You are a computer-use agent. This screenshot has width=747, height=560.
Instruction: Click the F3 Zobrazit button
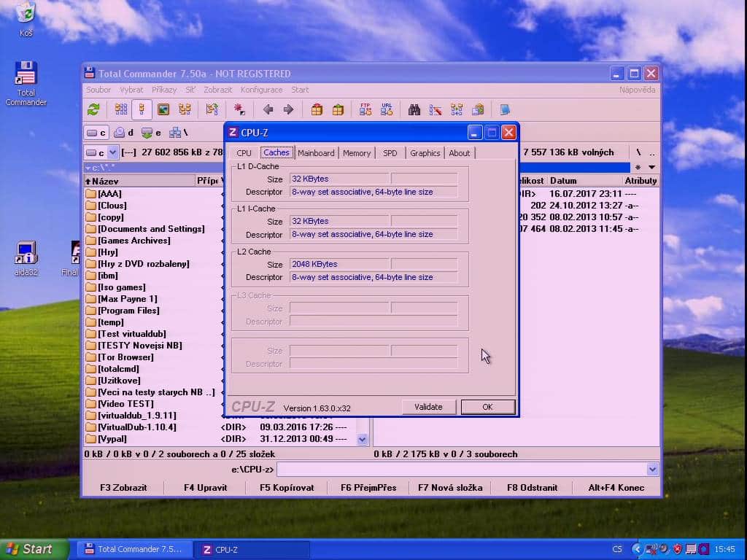123,488
